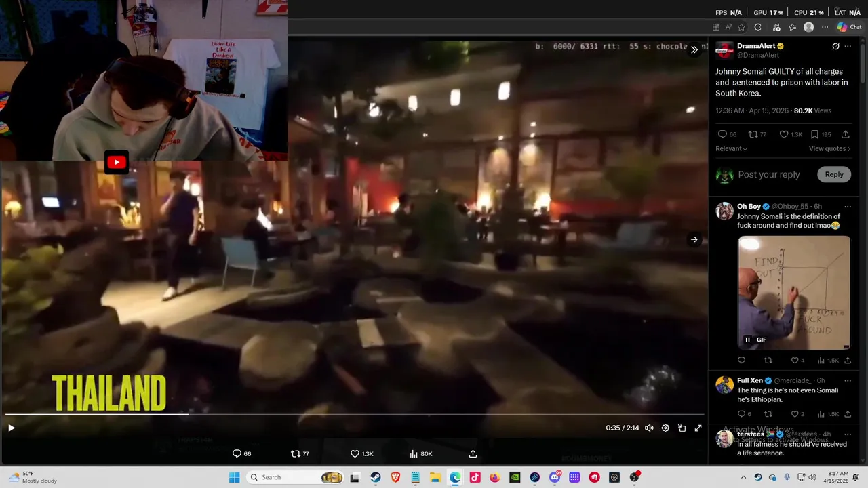Open File Explorer from taskbar
Screen dimensions: 868x488
[435, 477]
